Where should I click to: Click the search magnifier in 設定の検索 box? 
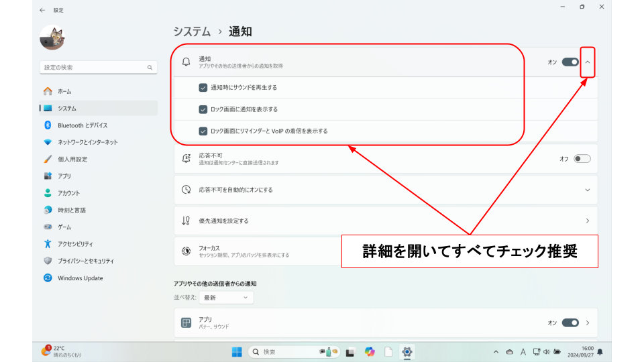click(150, 68)
